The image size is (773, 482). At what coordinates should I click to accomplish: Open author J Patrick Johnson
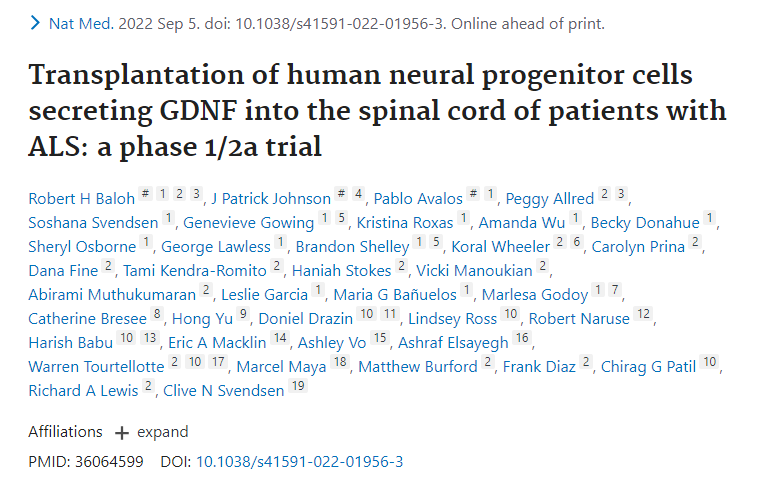pos(272,199)
